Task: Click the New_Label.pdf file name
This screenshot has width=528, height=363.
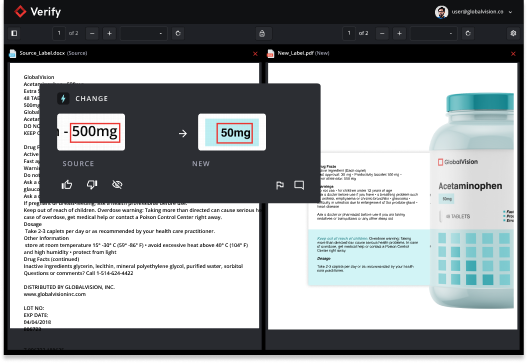Action: point(295,53)
